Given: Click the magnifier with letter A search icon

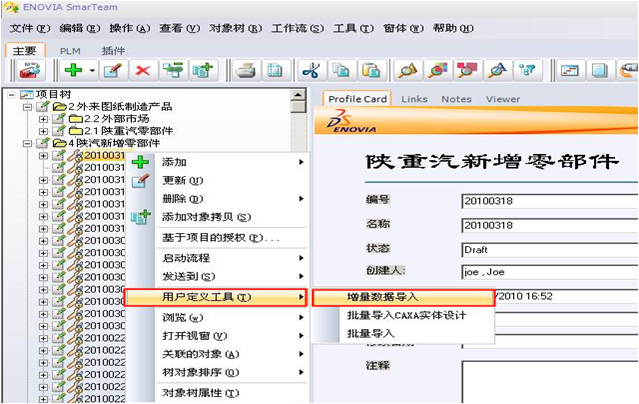Looking at the screenshot, I should 498,71.
